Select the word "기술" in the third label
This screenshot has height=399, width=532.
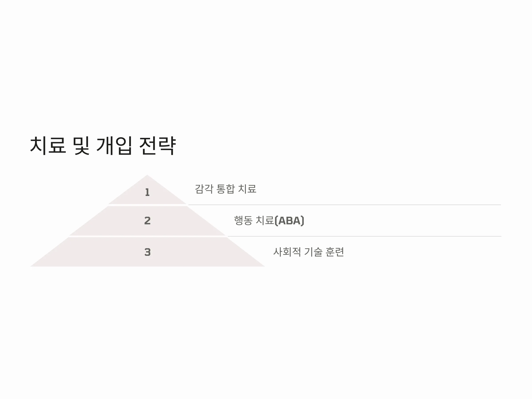click(x=313, y=252)
